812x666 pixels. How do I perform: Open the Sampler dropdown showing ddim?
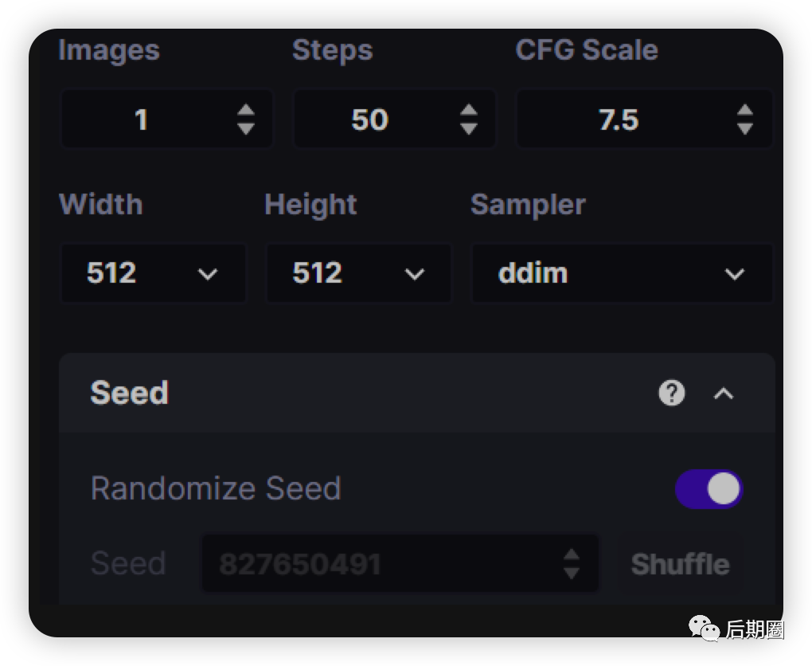pos(621,274)
